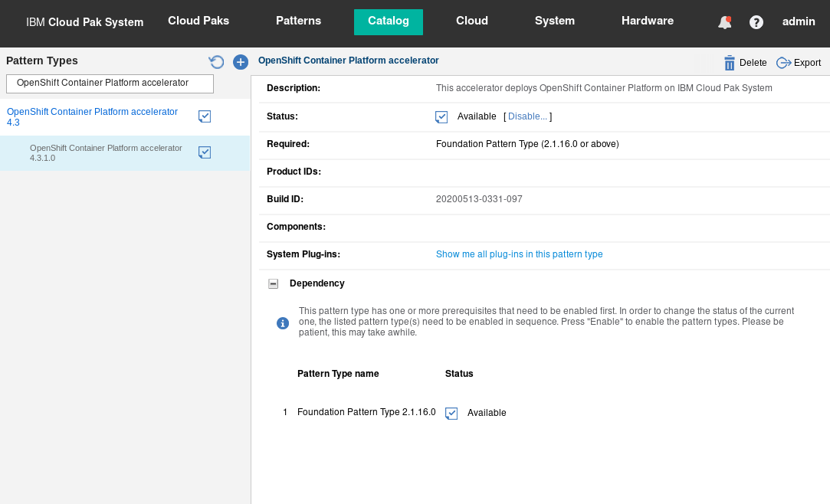The width and height of the screenshot is (830, 504).
Task: Click Foundation Pattern Type 2.1.16.0 row name
Action: [366, 412]
